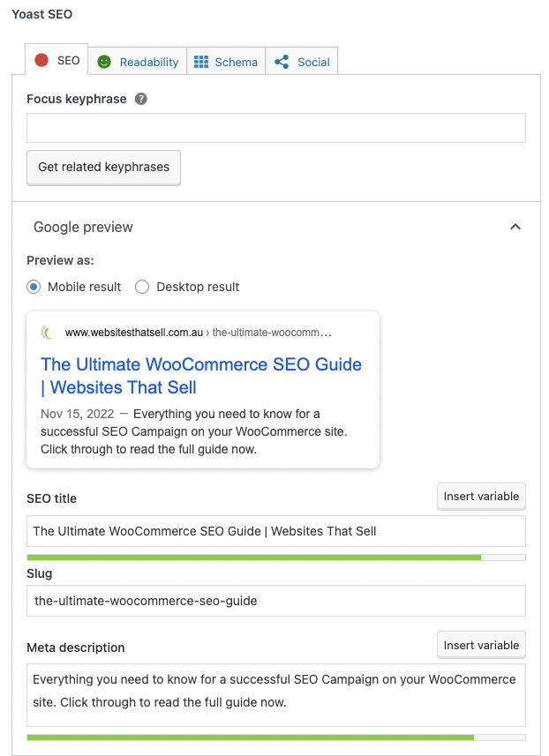Image resolution: width=549 pixels, height=756 pixels.
Task: Click the Google preview section heading
Action: (x=83, y=227)
